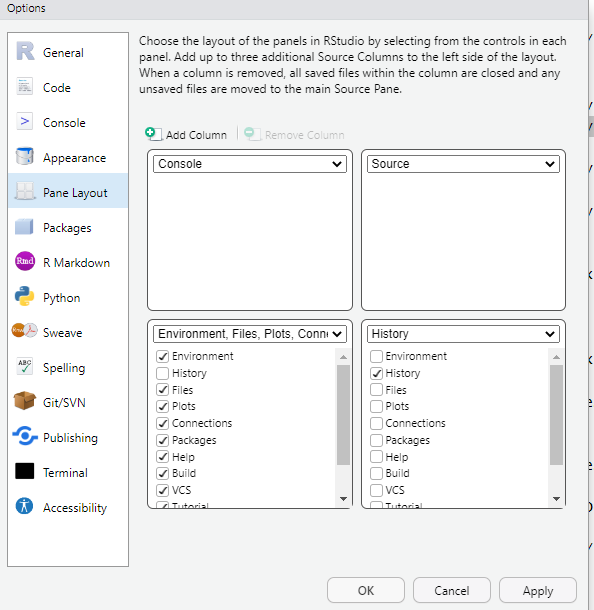Open the Spelling options section
Image resolution: width=594 pixels, height=610 pixels.
68,367
